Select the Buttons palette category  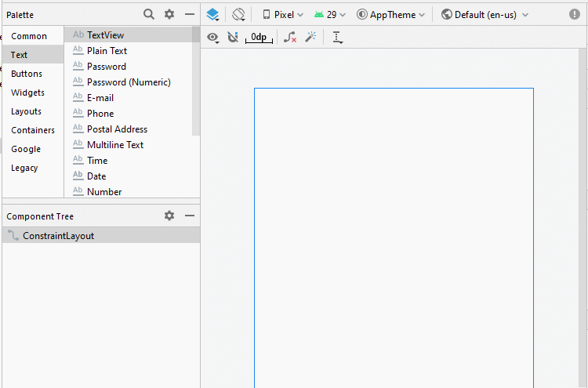pyautogui.click(x=33, y=74)
